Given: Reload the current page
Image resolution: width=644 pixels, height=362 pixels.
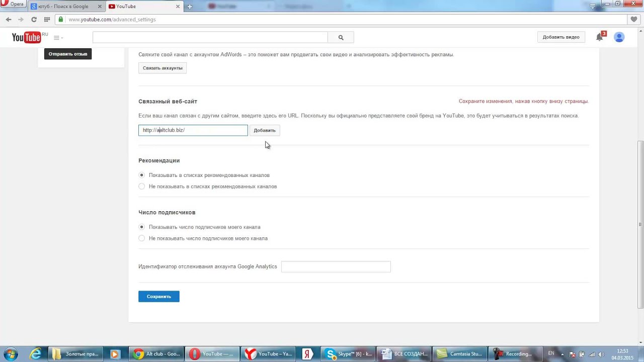Looking at the screenshot, I should tap(34, 20).
